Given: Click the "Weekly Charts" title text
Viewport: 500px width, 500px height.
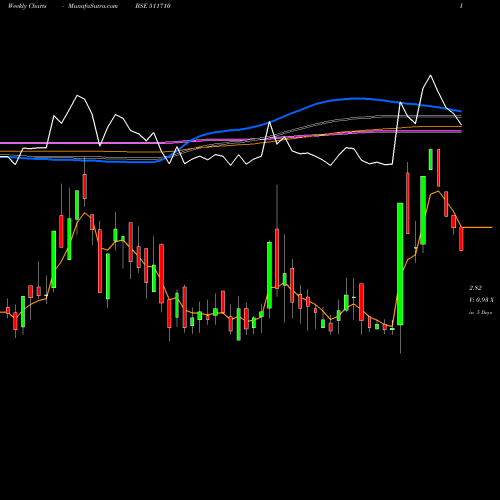Looking at the screenshot, I should coord(27,6).
